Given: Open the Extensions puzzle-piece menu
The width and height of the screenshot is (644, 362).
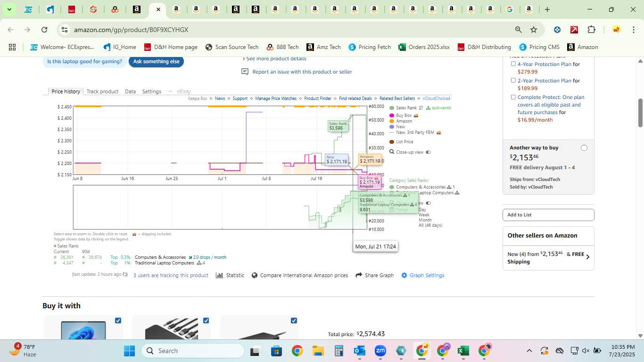Looking at the screenshot, I should pyautogui.click(x=591, y=30).
